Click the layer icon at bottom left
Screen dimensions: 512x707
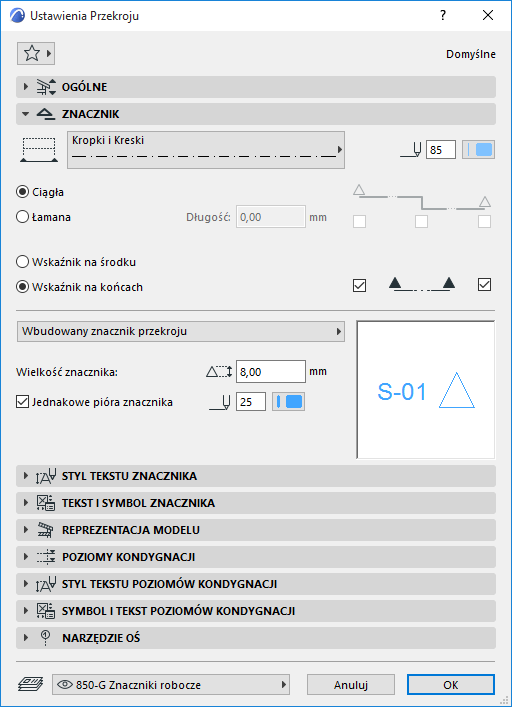tap(31, 684)
